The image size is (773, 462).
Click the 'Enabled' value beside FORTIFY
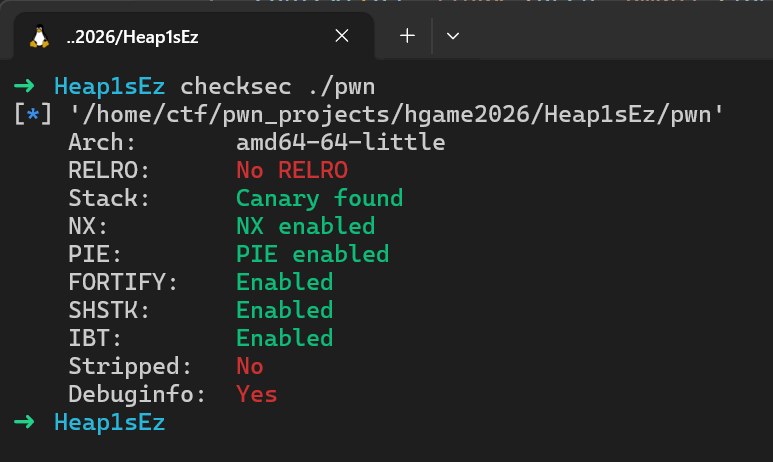click(284, 281)
